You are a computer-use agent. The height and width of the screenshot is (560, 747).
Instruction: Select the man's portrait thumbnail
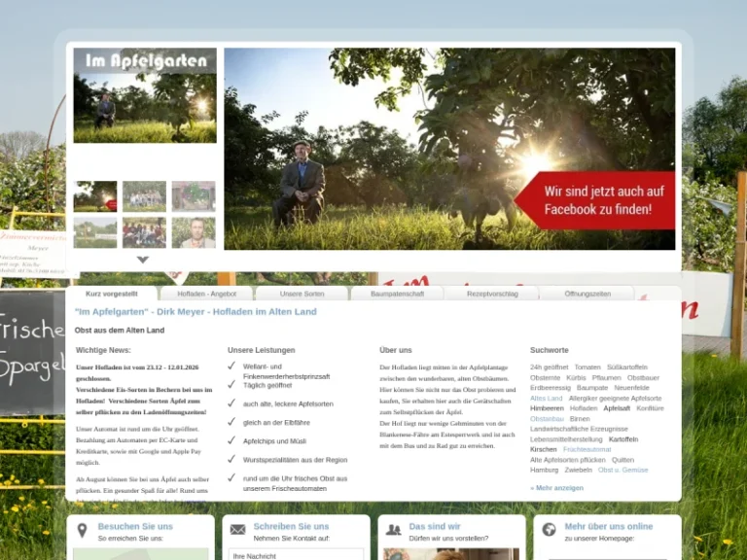point(194,233)
